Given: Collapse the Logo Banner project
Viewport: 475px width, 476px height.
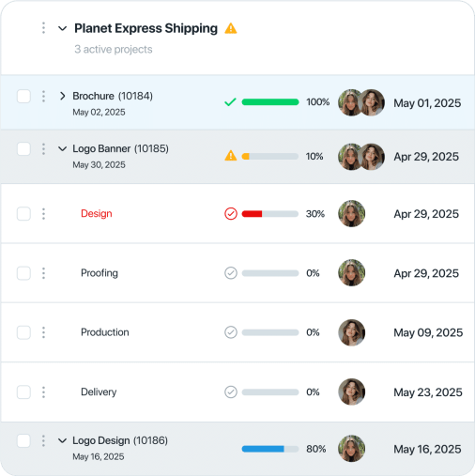Looking at the screenshot, I should point(63,148).
